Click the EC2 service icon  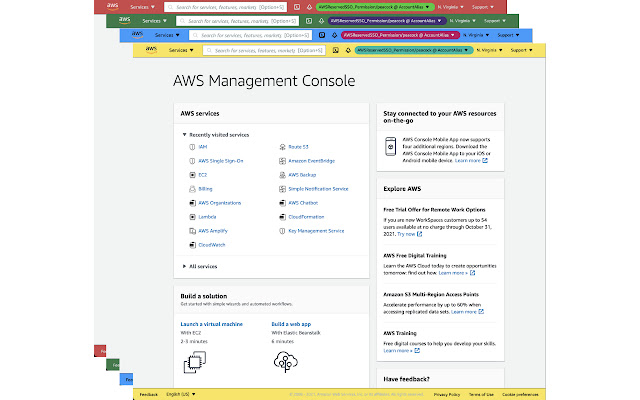[x=192, y=175]
